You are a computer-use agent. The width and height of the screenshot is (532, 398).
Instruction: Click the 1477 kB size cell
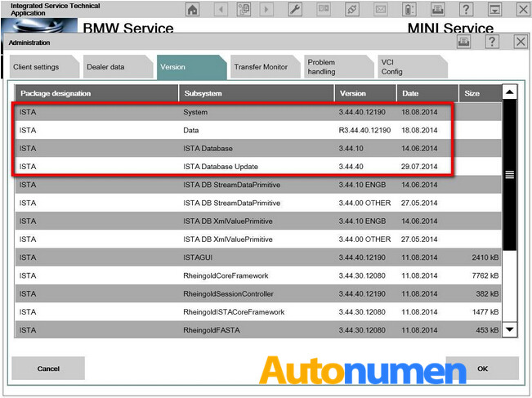[x=485, y=312]
